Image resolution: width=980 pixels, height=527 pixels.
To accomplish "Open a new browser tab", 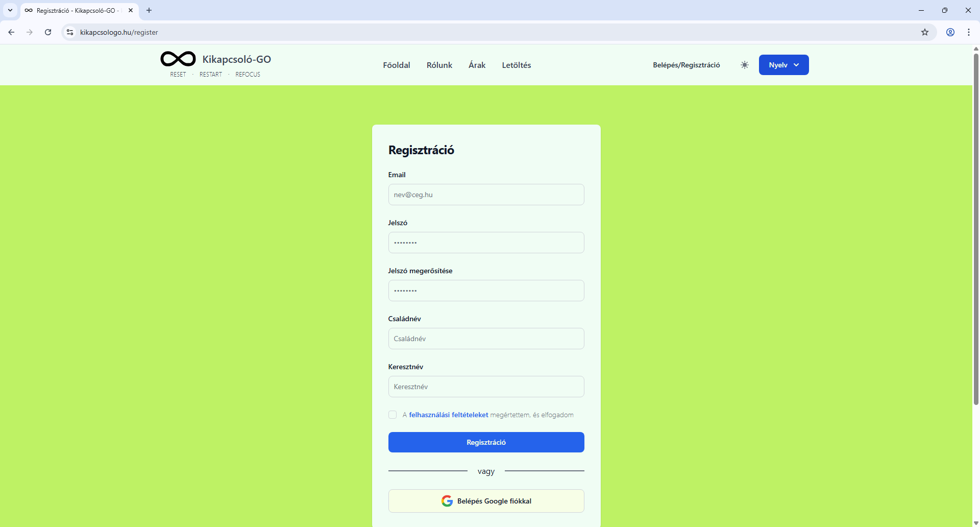I will pyautogui.click(x=149, y=10).
